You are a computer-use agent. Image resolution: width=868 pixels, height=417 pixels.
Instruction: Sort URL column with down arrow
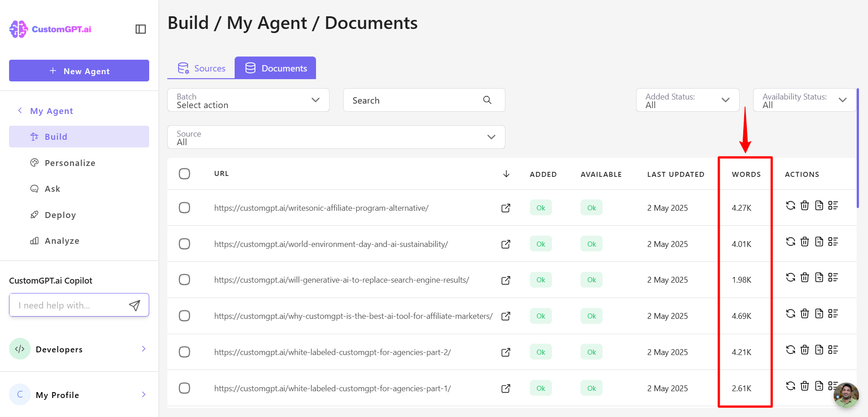506,174
